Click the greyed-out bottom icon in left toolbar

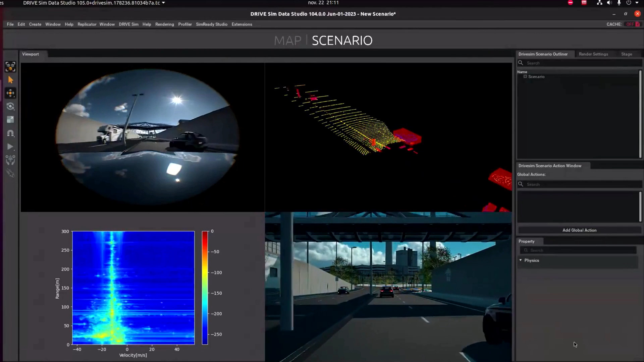(x=10, y=173)
